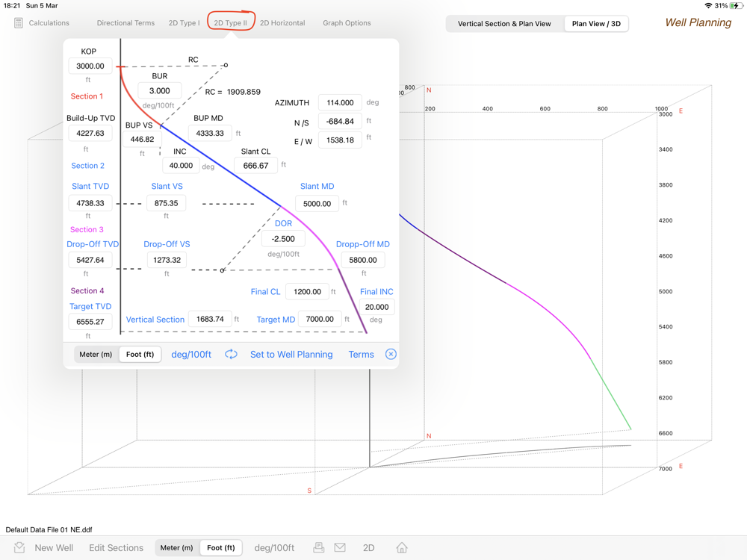Switch to Vertical Section & Plan View
Image resolution: width=747 pixels, height=560 pixels.
(504, 24)
